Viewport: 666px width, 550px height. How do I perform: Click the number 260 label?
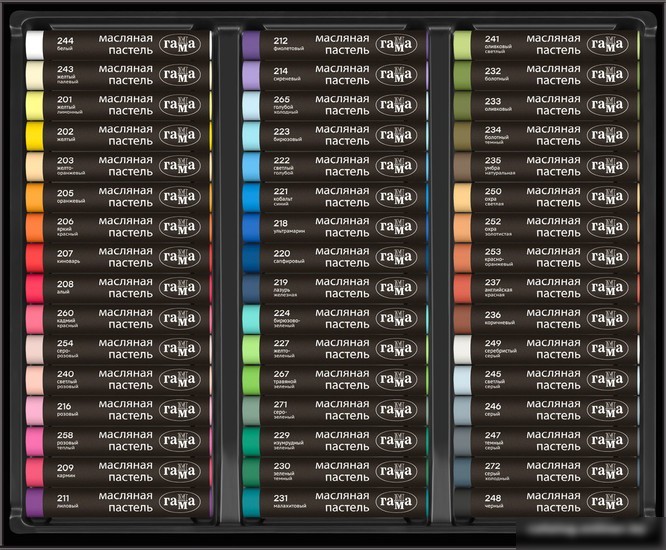(x=65, y=313)
